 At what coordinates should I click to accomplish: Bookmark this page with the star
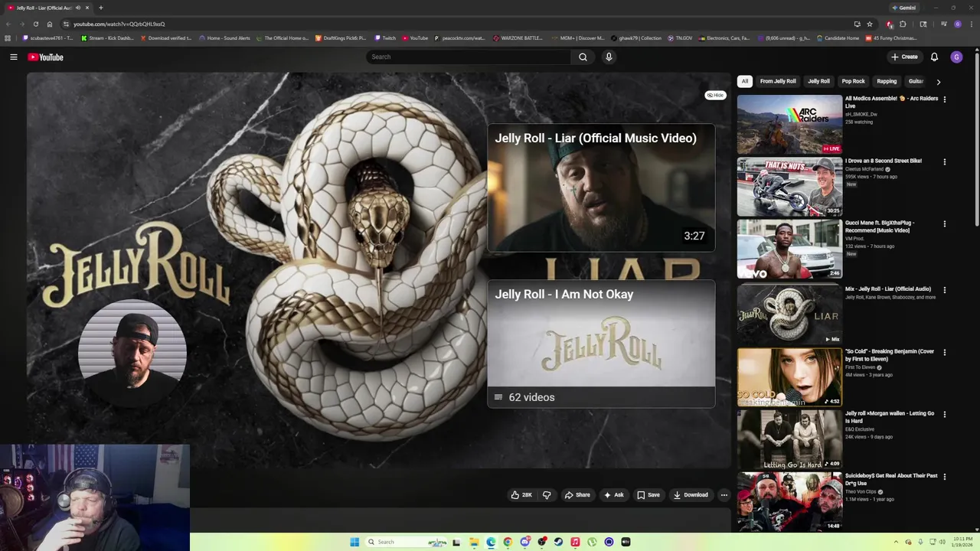point(870,24)
